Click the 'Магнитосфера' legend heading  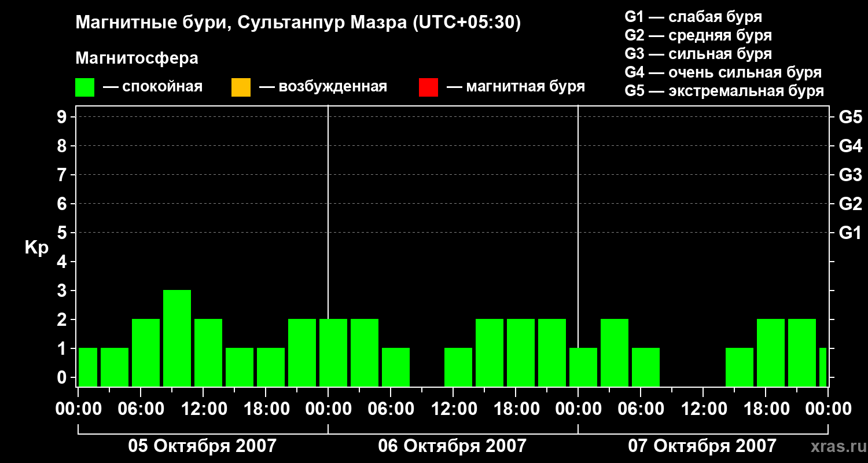click(x=137, y=58)
